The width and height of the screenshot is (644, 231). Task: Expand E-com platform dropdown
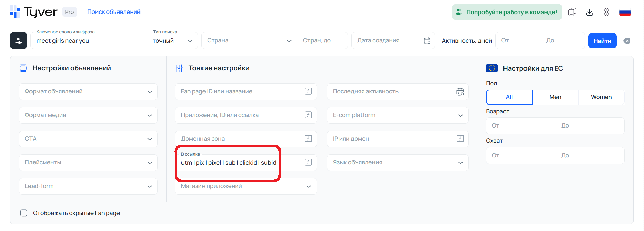[398, 115]
